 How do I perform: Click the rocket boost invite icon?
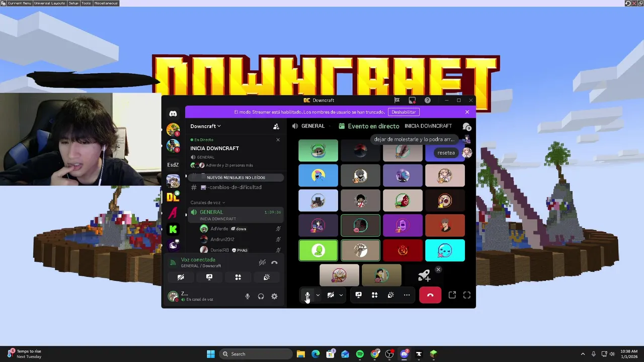[424, 276]
